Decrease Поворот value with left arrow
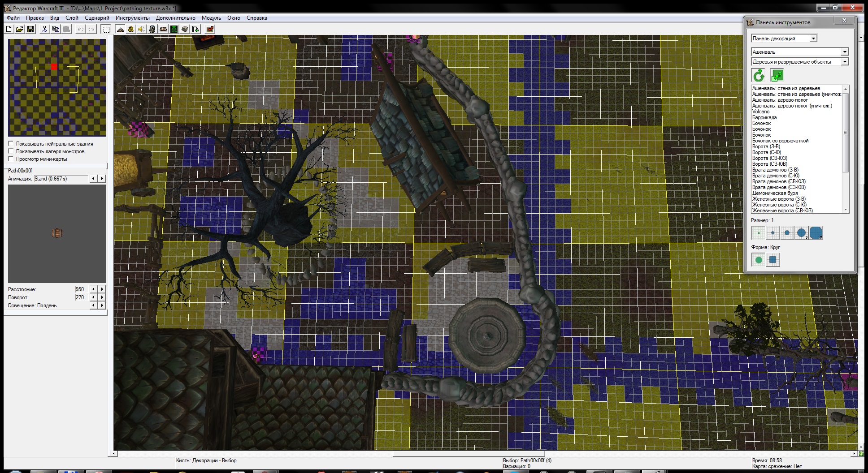868x473 pixels. 93,297
